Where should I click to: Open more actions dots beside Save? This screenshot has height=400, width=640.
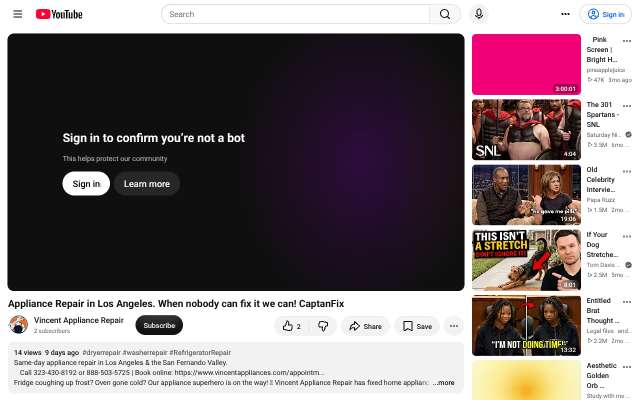coord(454,326)
